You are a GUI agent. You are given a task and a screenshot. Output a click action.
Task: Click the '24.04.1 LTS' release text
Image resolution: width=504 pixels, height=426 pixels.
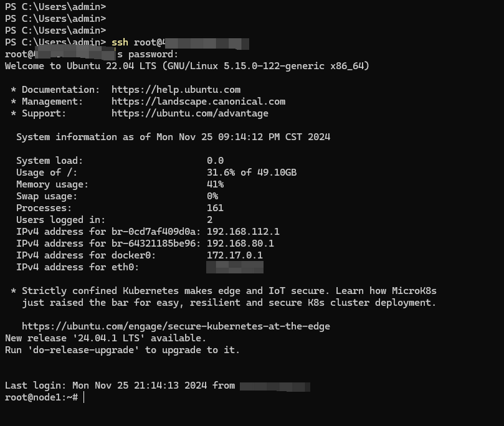click(x=108, y=338)
